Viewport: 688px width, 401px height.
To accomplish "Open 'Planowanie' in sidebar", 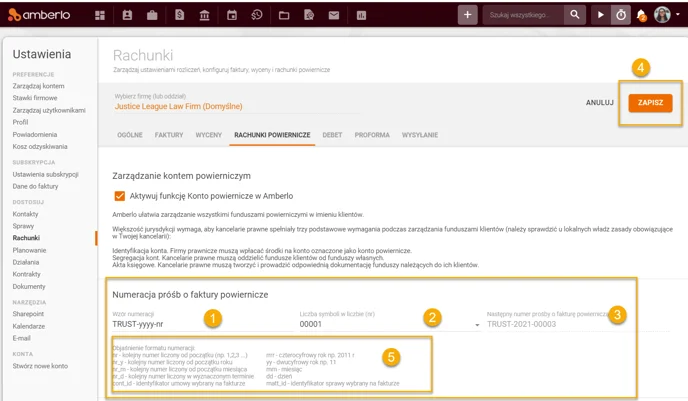I will [x=29, y=250].
